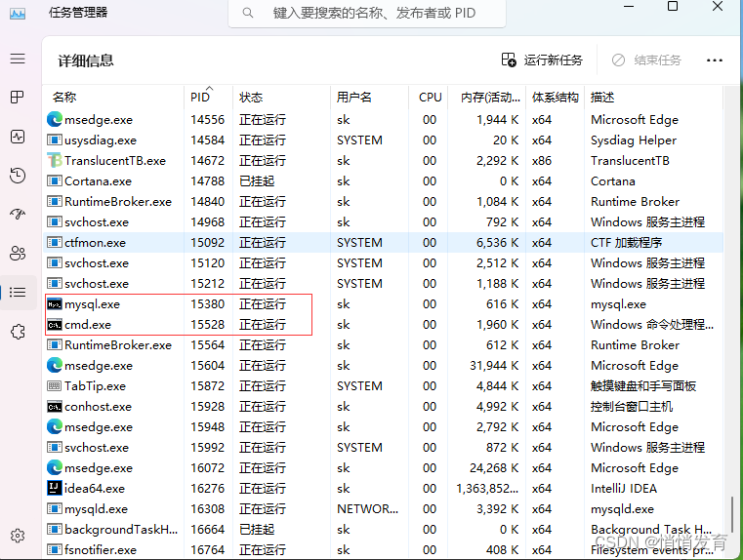
Task: Click the msedge.exe icon with PID 15948
Action: pyautogui.click(x=55, y=426)
